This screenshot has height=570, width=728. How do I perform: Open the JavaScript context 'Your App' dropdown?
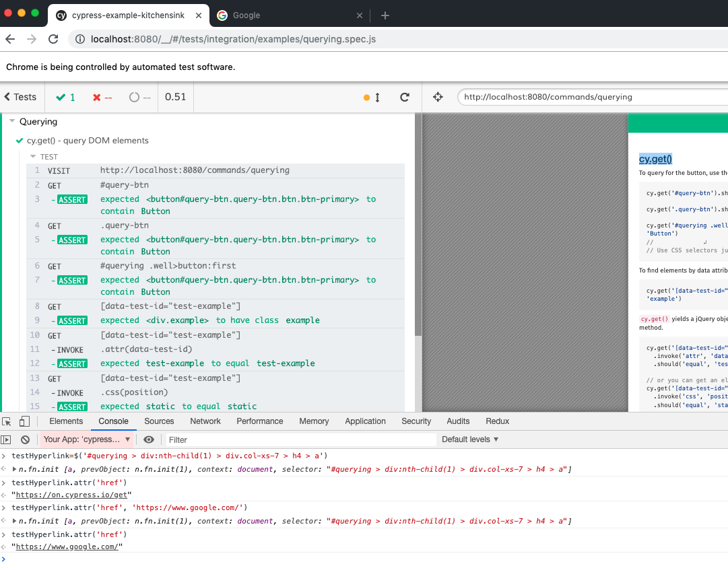tap(87, 439)
